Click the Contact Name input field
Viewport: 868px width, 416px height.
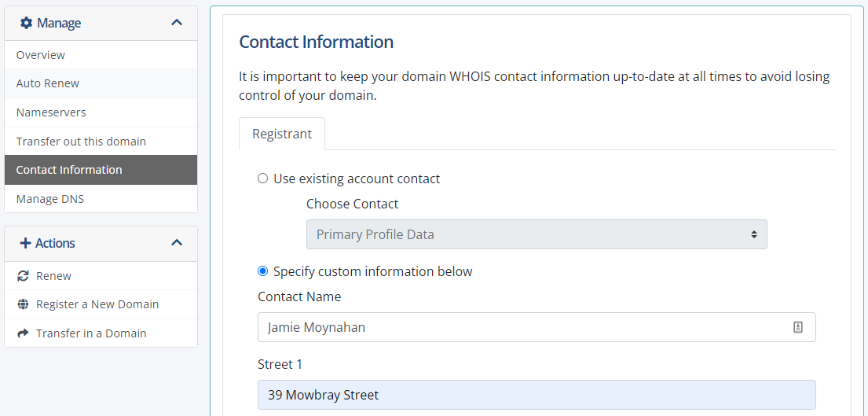(537, 327)
